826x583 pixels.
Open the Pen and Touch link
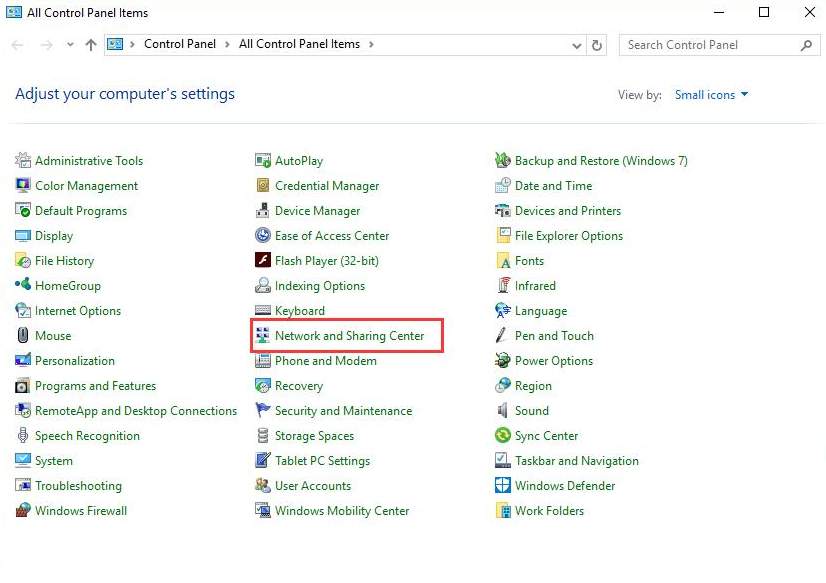coord(554,335)
